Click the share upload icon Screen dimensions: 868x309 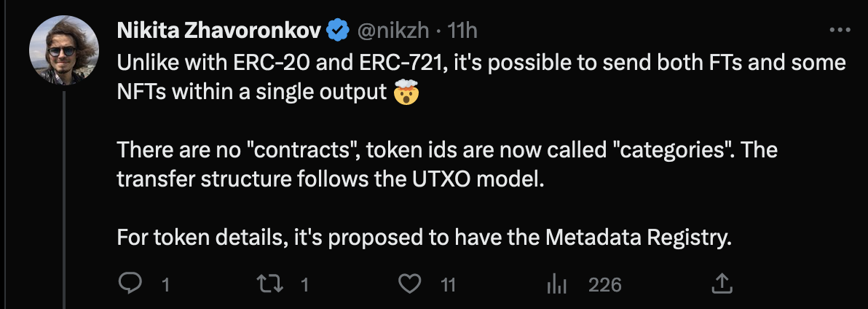pos(722,283)
